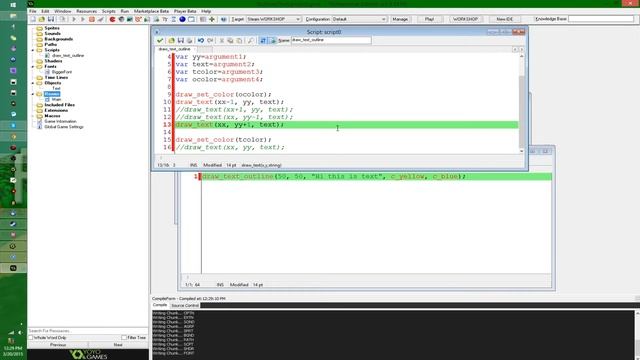This screenshot has height=360, width=640.
Task: Open the Run menu
Action: pyautogui.click(x=125, y=11)
